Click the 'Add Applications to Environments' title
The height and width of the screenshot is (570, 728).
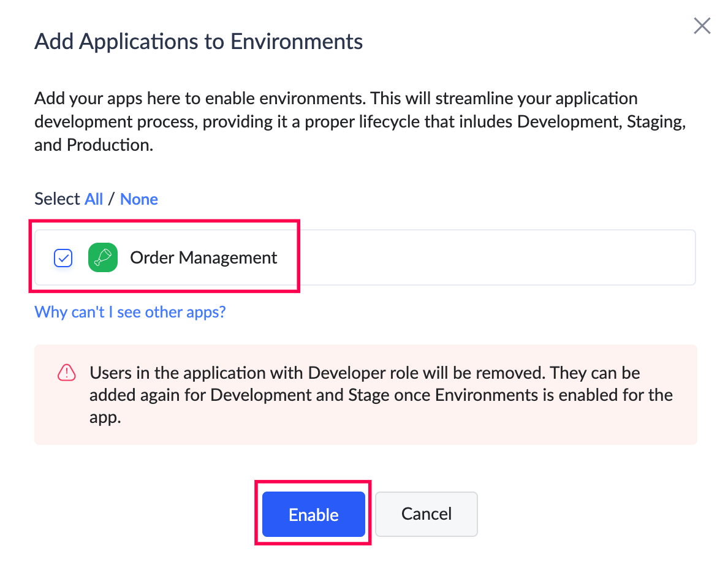(199, 42)
